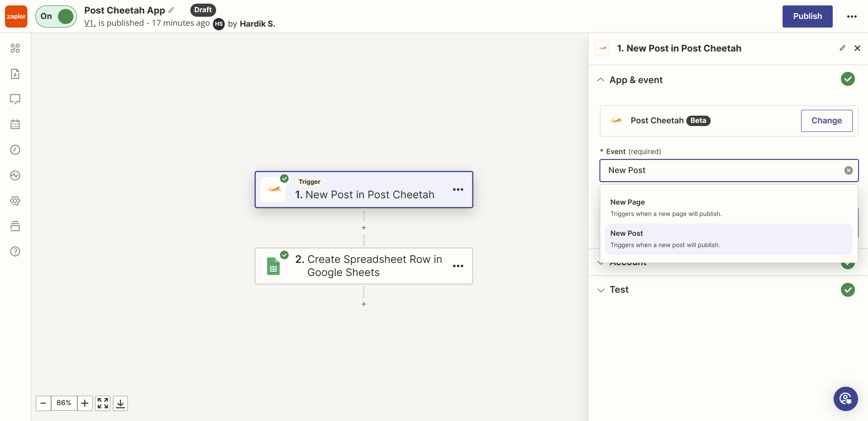The image size is (868, 421).
Task: Open the Zap history clock icon
Action: point(15,150)
